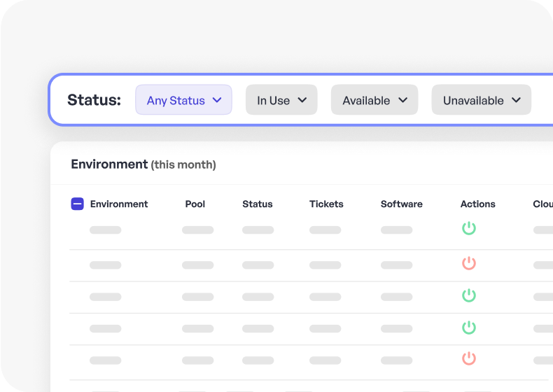553x392 pixels.
Task: Click the green power icon in first row
Action: click(469, 228)
